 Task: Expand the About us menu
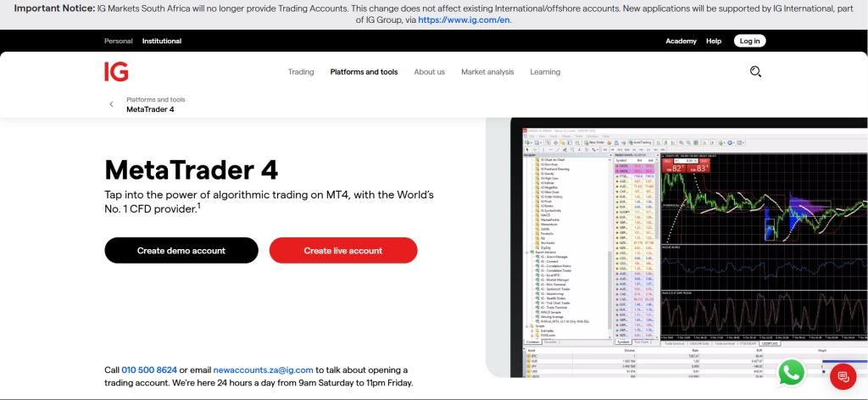429,72
